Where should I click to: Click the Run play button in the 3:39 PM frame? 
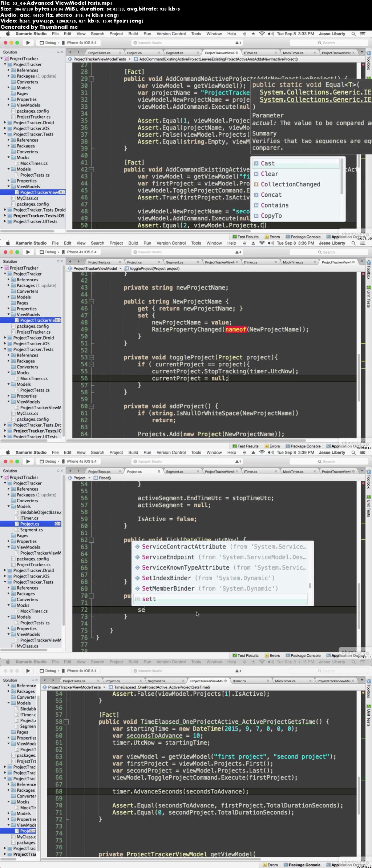[28, 461]
